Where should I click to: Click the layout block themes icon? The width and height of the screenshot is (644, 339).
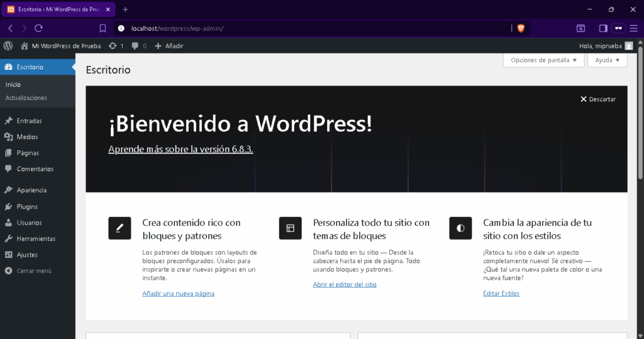(291, 228)
